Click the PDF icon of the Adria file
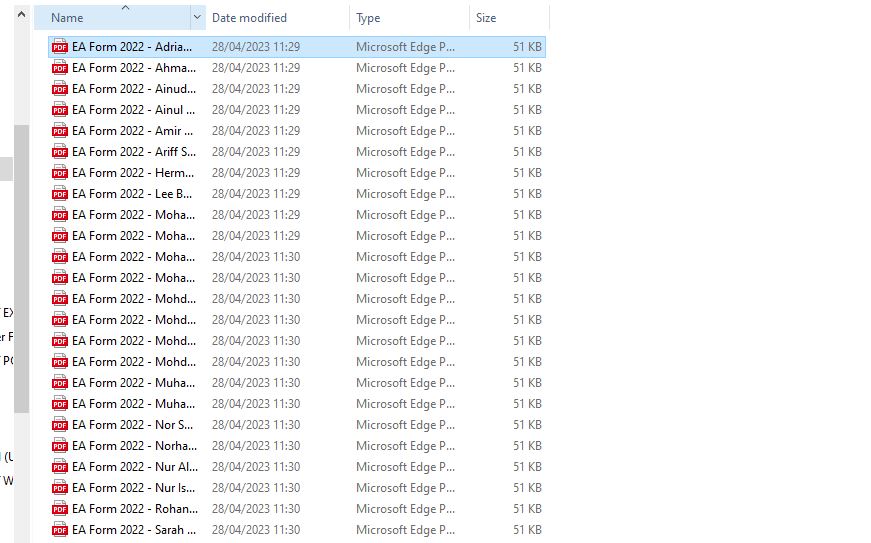Viewport: 871px width, 543px height. pos(60,47)
